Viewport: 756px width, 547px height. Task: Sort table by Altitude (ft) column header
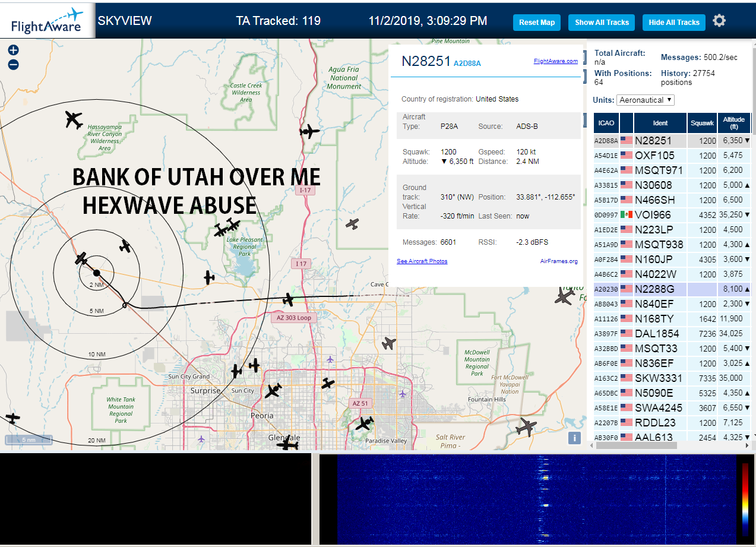coord(734,123)
